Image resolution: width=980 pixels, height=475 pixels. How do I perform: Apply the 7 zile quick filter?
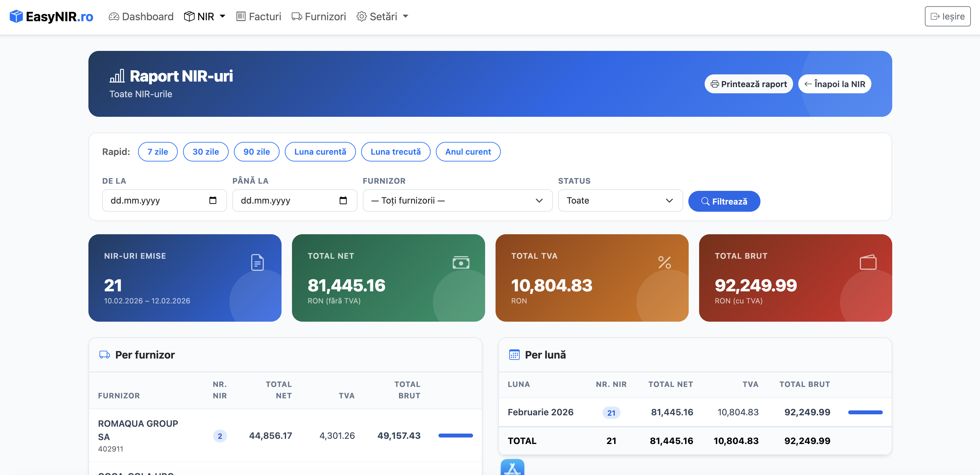point(158,152)
